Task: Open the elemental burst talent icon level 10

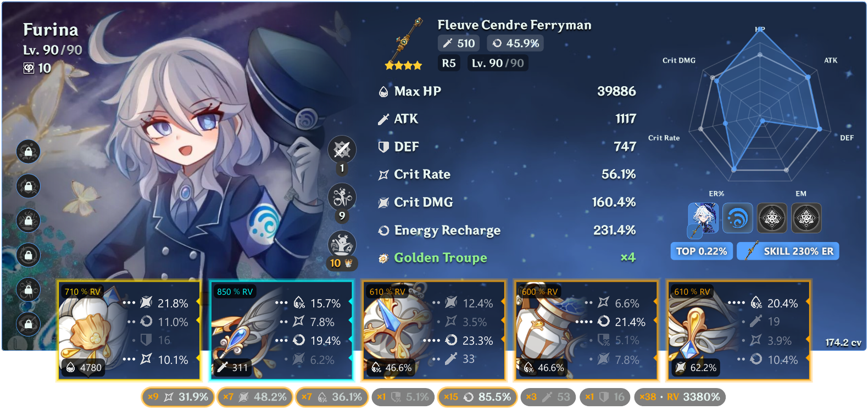Action: (x=342, y=244)
